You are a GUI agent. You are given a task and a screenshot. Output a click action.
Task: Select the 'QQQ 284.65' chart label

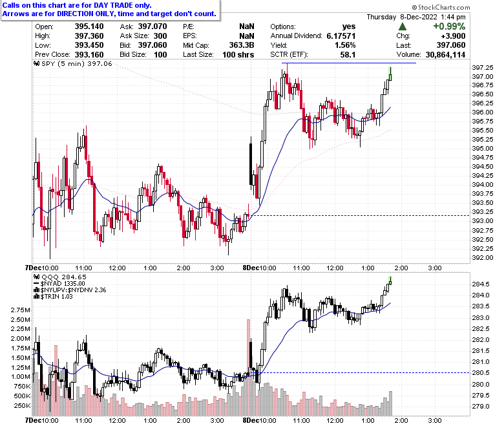coord(64,277)
